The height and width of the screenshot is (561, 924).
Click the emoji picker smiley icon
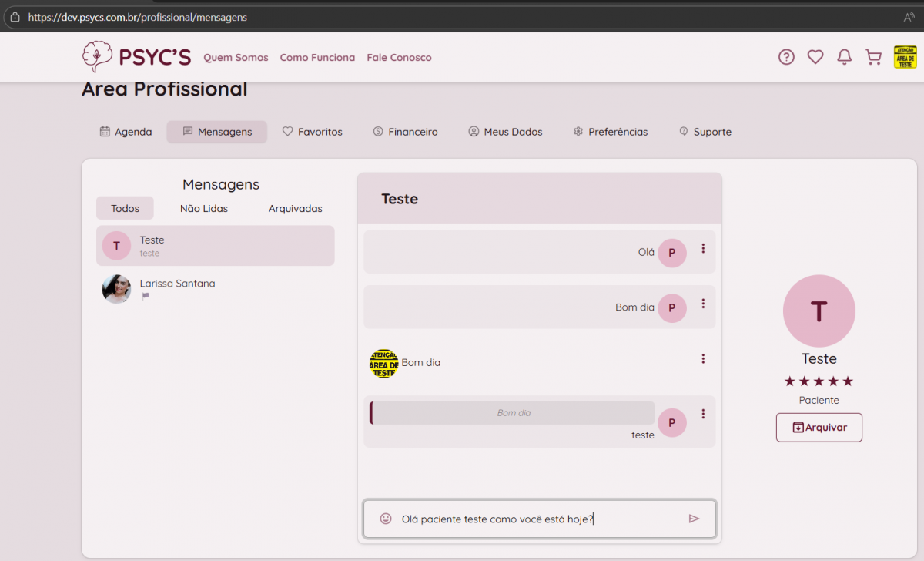[x=386, y=519]
